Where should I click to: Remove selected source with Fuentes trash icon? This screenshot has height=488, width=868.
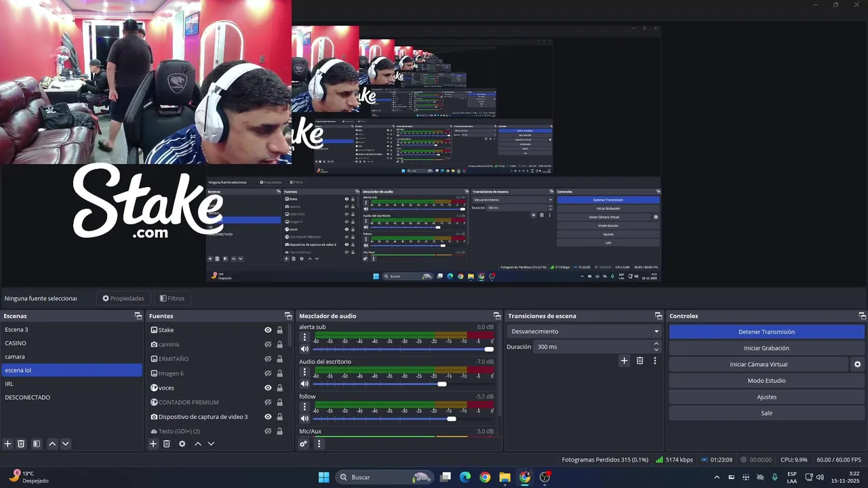(x=166, y=444)
